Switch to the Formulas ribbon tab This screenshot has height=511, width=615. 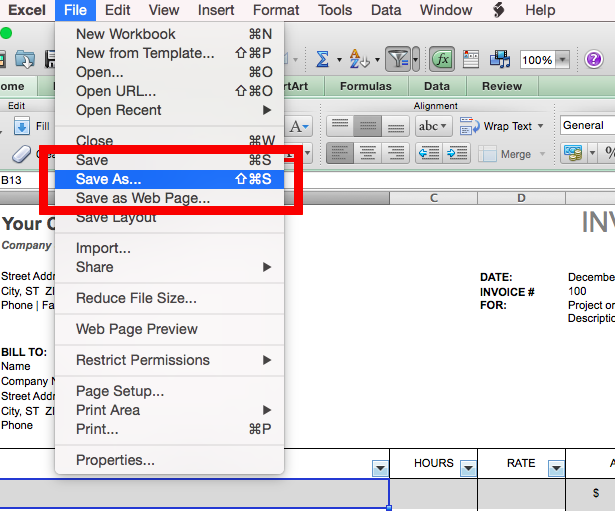pyautogui.click(x=366, y=86)
